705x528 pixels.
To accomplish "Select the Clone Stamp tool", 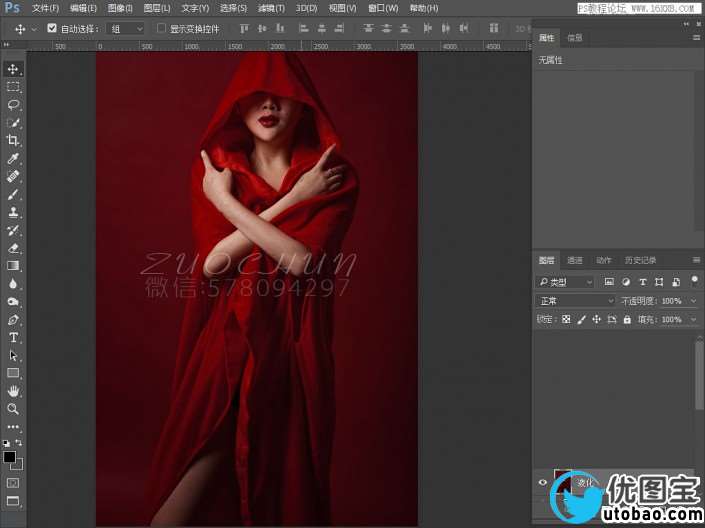I will click(x=13, y=212).
